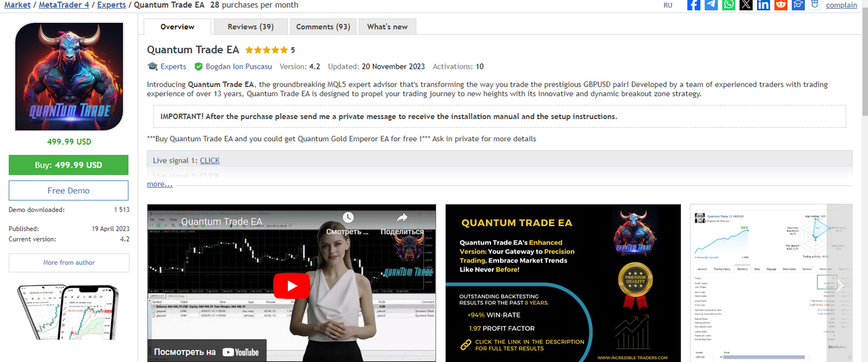Share on LinkedIn icon

[x=764, y=5]
